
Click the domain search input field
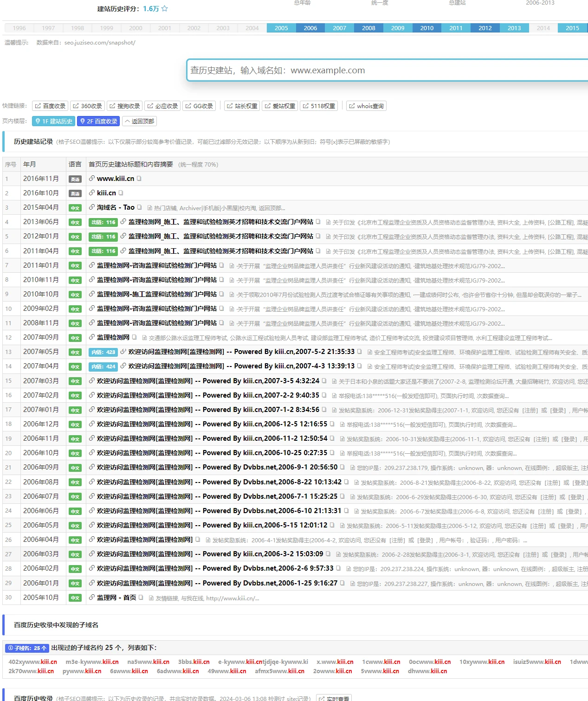[x=385, y=71]
